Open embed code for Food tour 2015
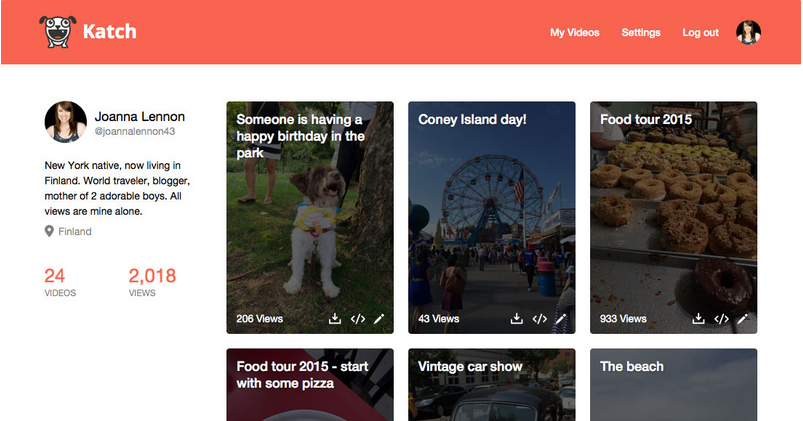Image resolution: width=803 pixels, height=421 pixels. pyautogui.click(x=722, y=319)
